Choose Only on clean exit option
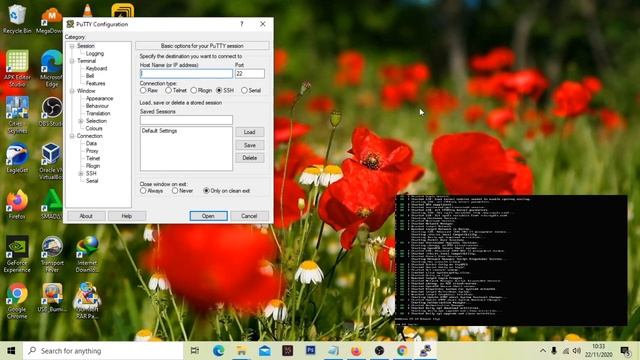The width and height of the screenshot is (640, 360). point(227,191)
